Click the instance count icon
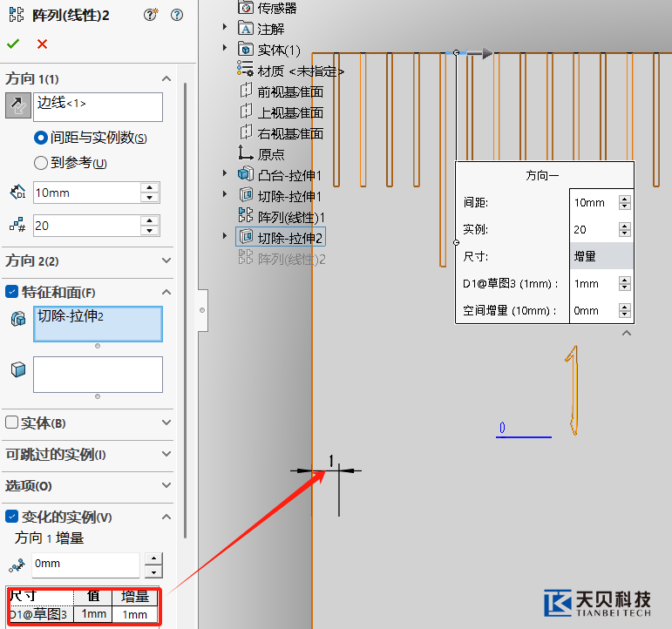The width and height of the screenshot is (672, 629). point(17,225)
